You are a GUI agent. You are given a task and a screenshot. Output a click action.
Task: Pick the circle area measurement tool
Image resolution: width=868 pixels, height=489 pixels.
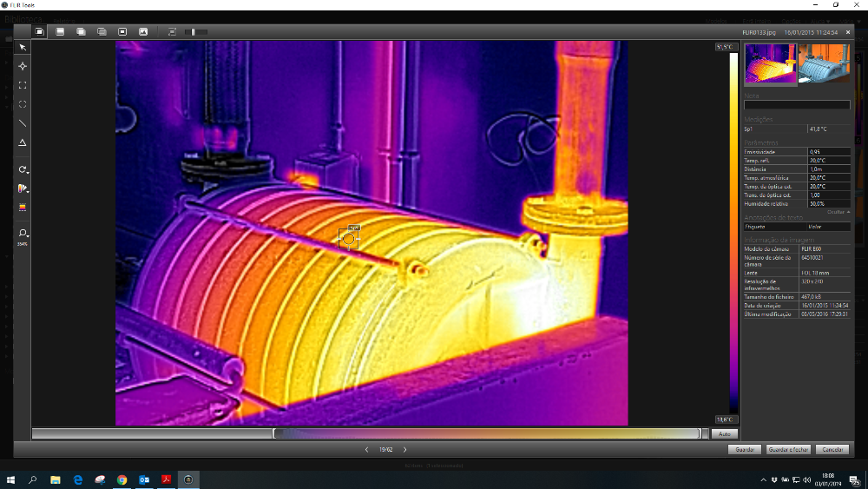[23, 104]
